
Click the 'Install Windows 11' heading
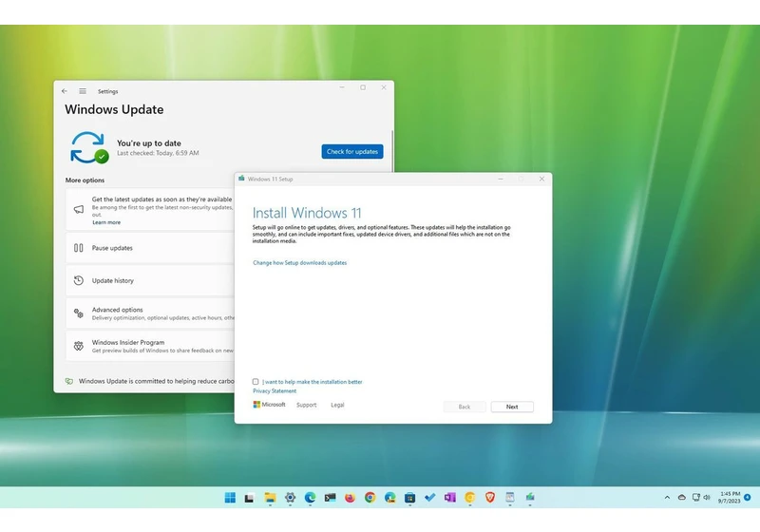coord(307,213)
